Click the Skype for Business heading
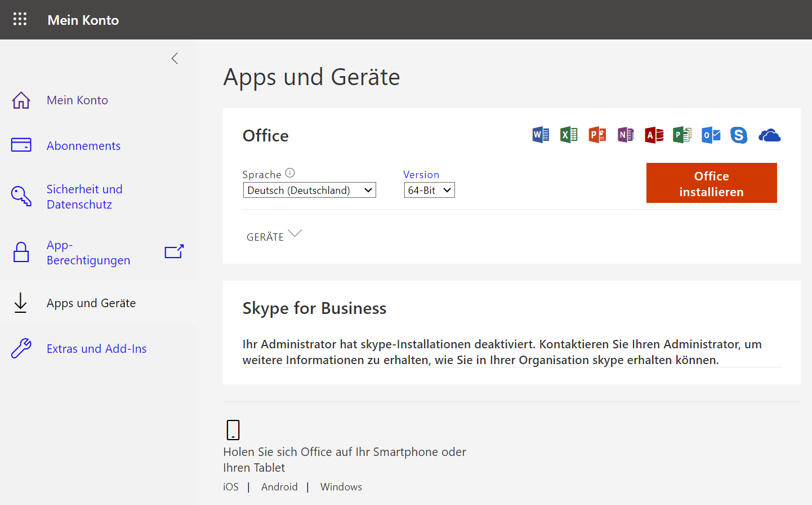Image resolution: width=812 pixels, height=505 pixels. pos(314,308)
